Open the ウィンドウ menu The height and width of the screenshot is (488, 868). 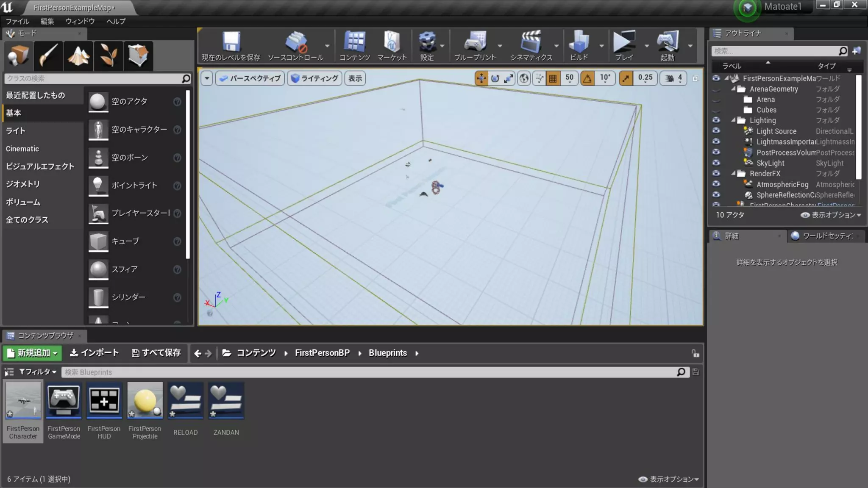click(x=80, y=21)
